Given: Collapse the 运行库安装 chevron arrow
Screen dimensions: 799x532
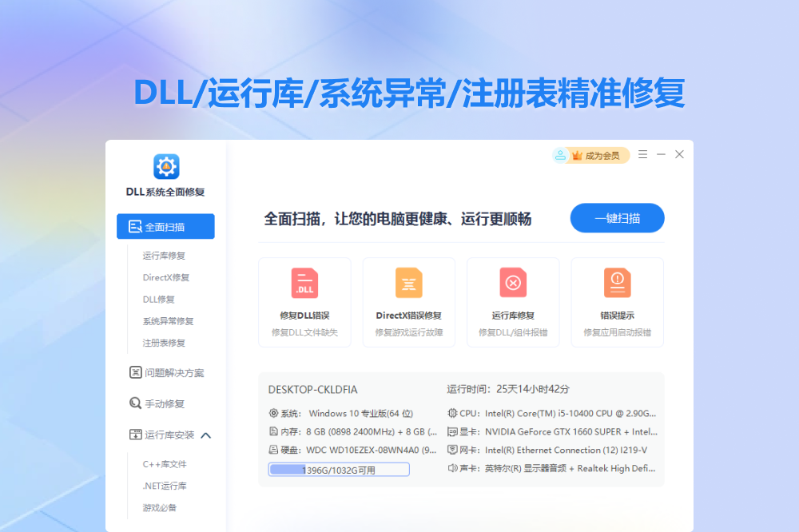Looking at the screenshot, I should click(x=206, y=435).
